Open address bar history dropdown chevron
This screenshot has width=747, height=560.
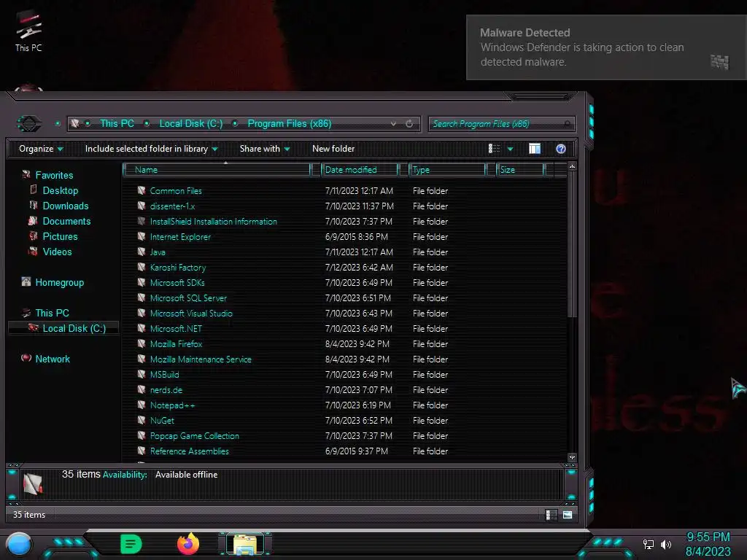coord(393,124)
